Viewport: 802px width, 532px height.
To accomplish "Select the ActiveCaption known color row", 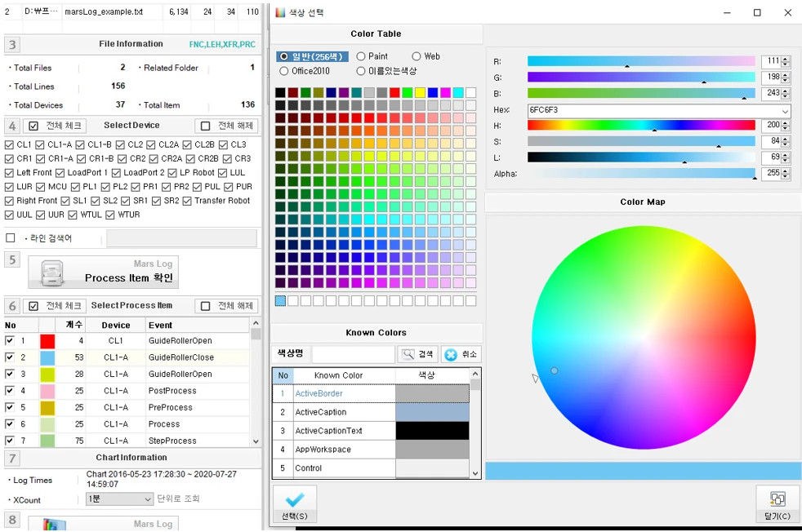I will [x=372, y=412].
